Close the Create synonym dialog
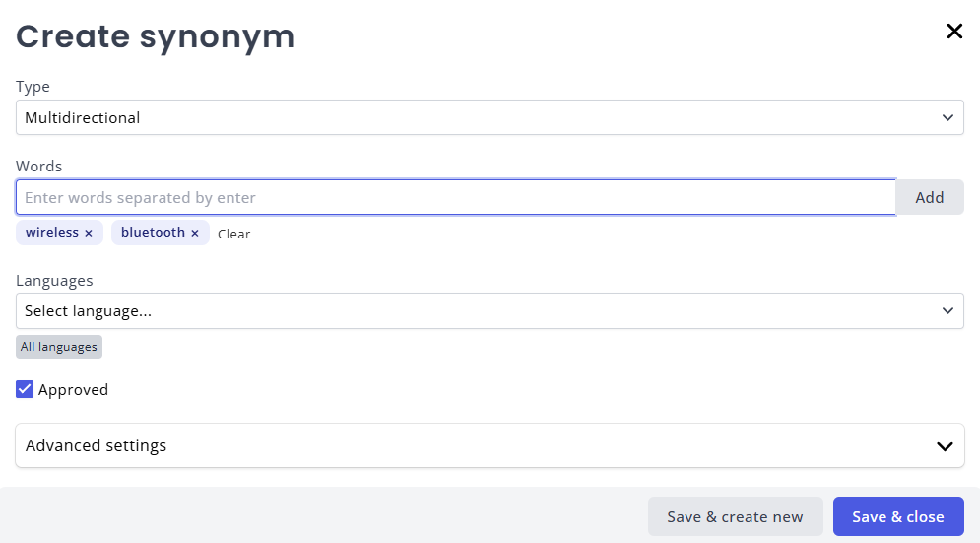The width and height of the screenshot is (980, 543). pos(953,32)
